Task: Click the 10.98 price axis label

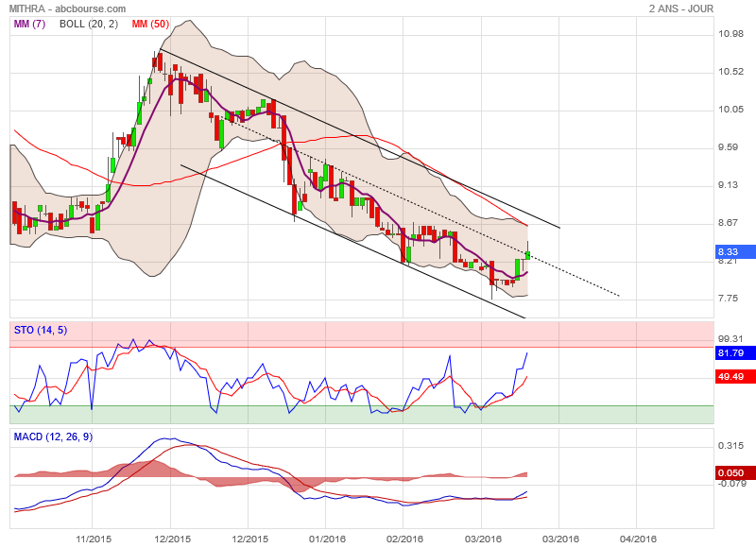Action: (x=730, y=34)
